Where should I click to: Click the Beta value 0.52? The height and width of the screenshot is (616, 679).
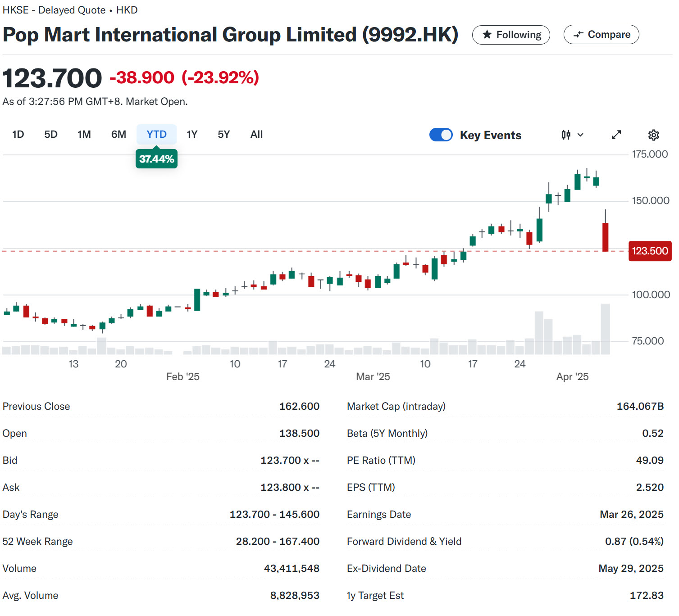pos(652,433)
